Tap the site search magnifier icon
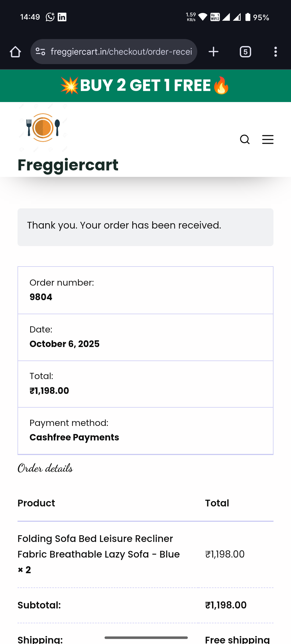The width and height of the screenshot is (291, 644). coord(245,139)
